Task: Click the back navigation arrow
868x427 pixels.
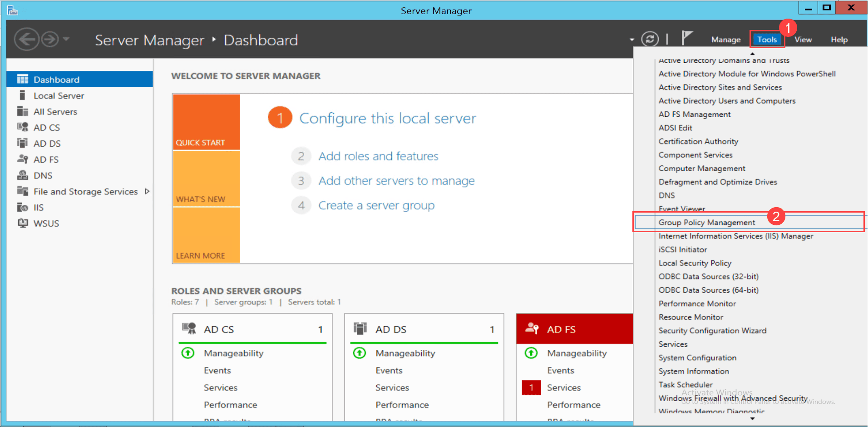Action: (x=26, y=40)
